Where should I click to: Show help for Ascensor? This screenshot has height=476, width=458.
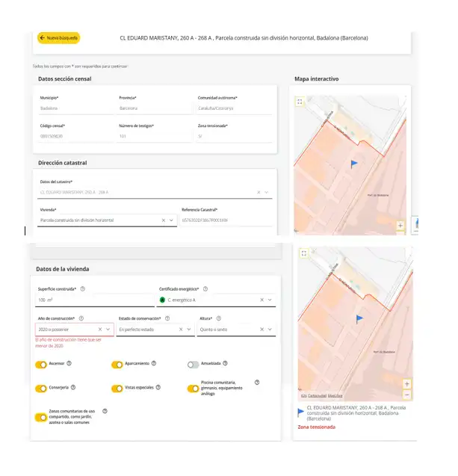pos(69,363)
